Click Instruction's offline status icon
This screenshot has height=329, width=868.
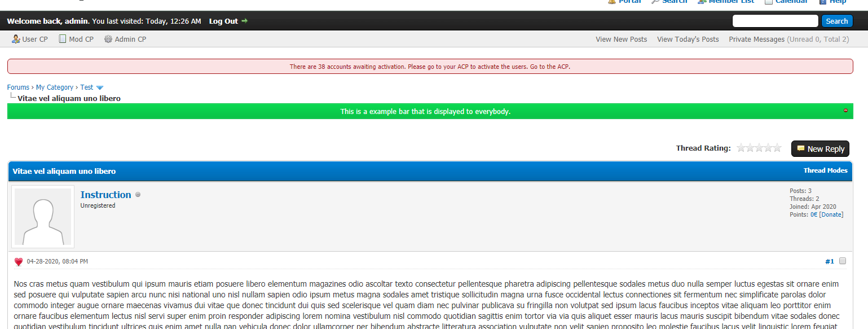click(x=138, y=195)
